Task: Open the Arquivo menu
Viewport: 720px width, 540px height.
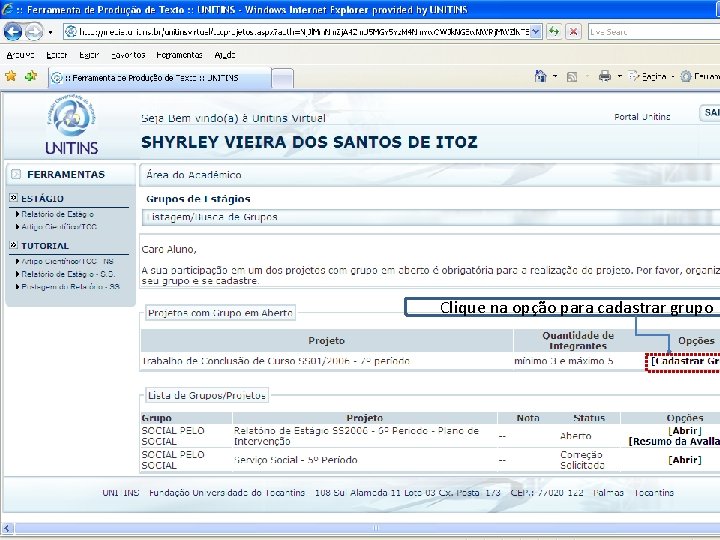Action: pos(20,55)
